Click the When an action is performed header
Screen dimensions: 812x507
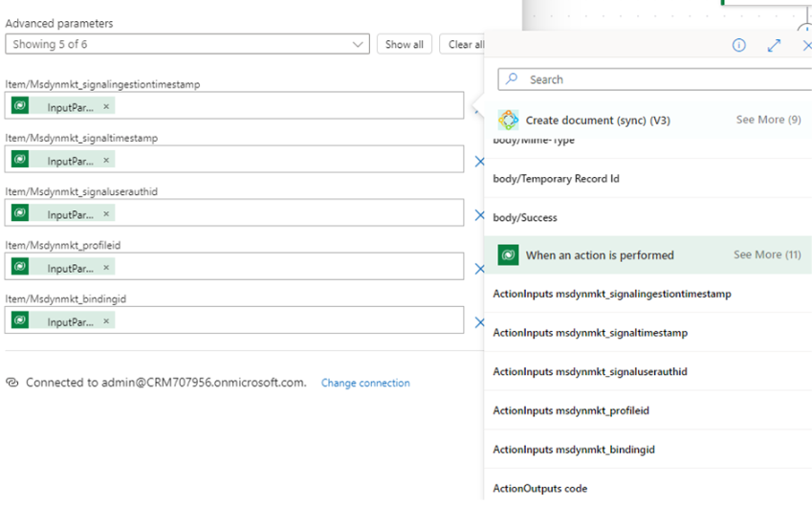pos(600,255)
